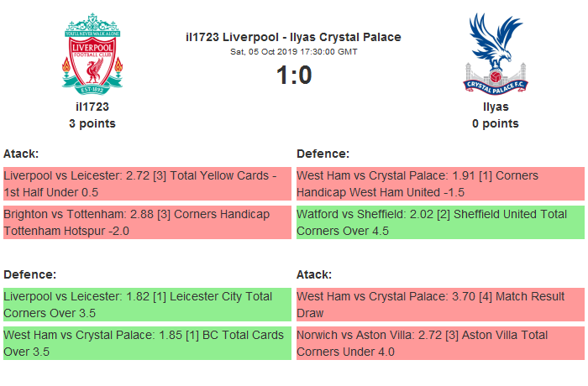Image resolution: width=588 pixels, height=386 pixels.
Task: Select the il1723 player name
Action: pyautogui.click(x=92, y=107)
